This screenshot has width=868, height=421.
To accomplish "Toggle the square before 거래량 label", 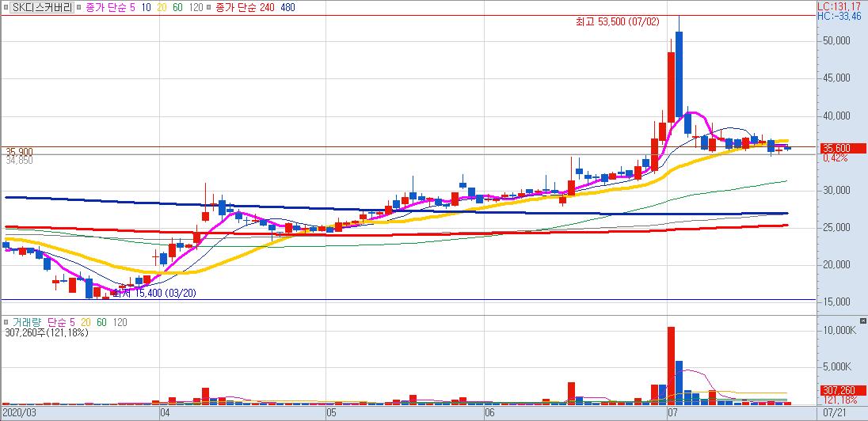I will coord(6,323).
